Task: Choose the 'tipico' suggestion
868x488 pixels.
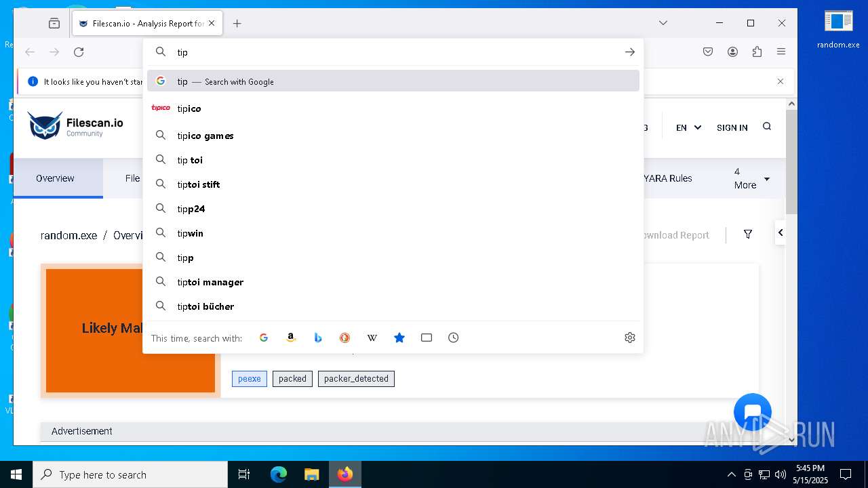Action: [x=393, y=108]
